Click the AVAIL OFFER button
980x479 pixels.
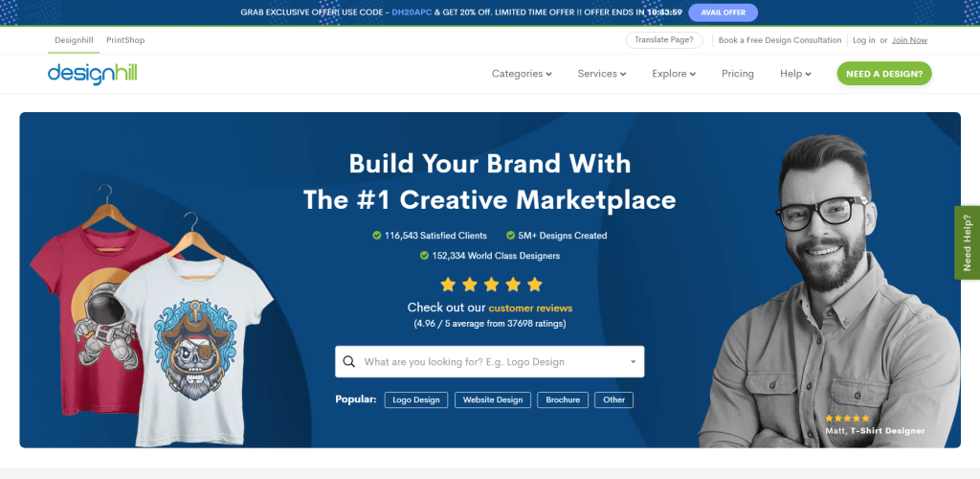724,12
